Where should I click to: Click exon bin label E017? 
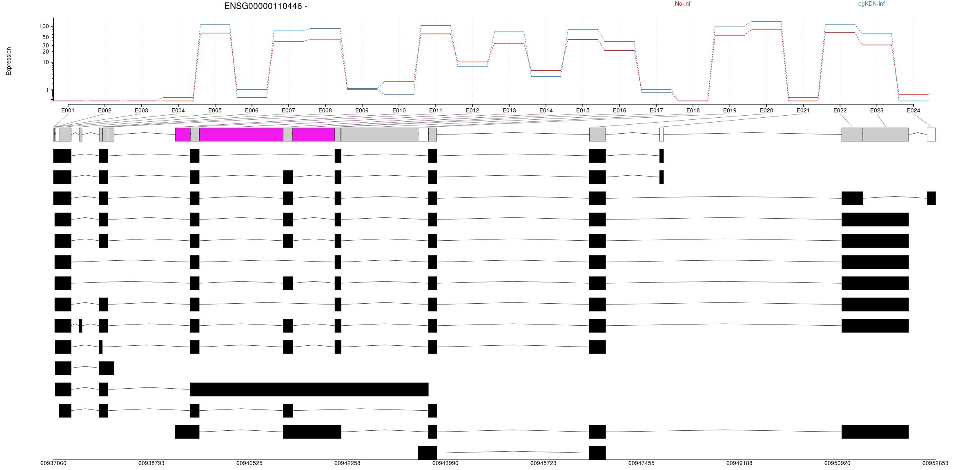[x=656, y=110]
